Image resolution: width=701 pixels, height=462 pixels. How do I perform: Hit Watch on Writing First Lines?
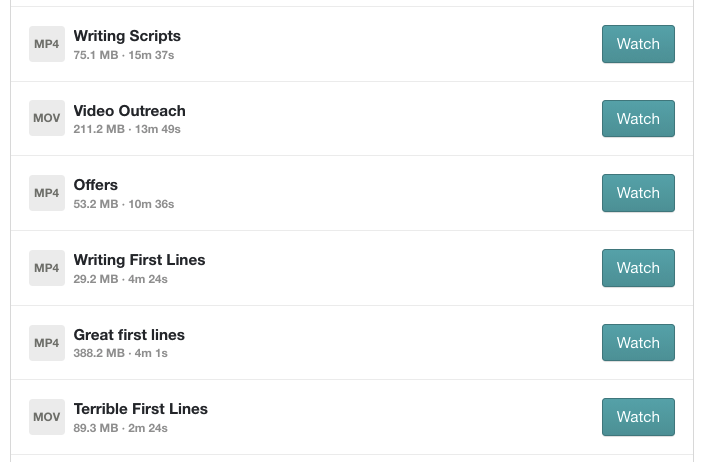pyautogui.click(x=637, y=268)
